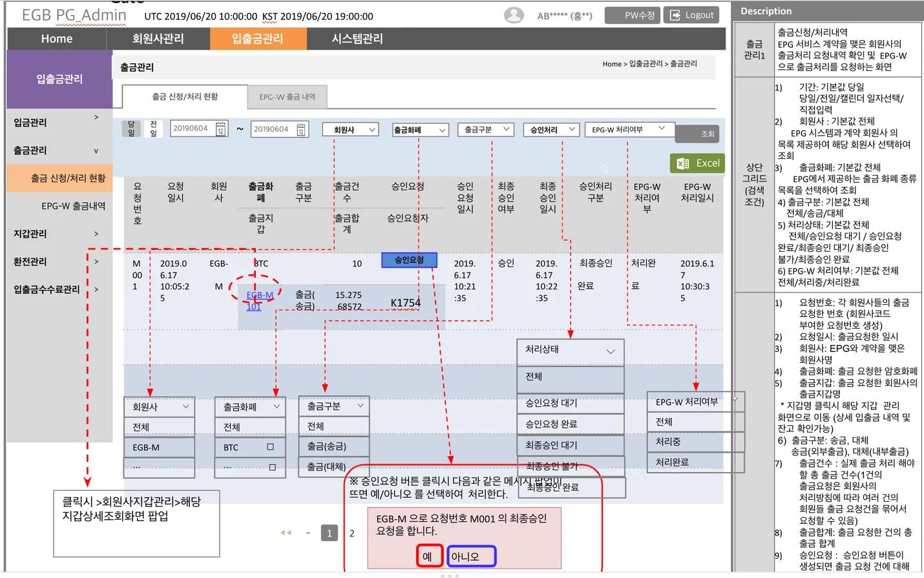Open the 출금화폐 filter dropdown in search bar
Screen dimensions: 924x578
click(x=420, y=130)
